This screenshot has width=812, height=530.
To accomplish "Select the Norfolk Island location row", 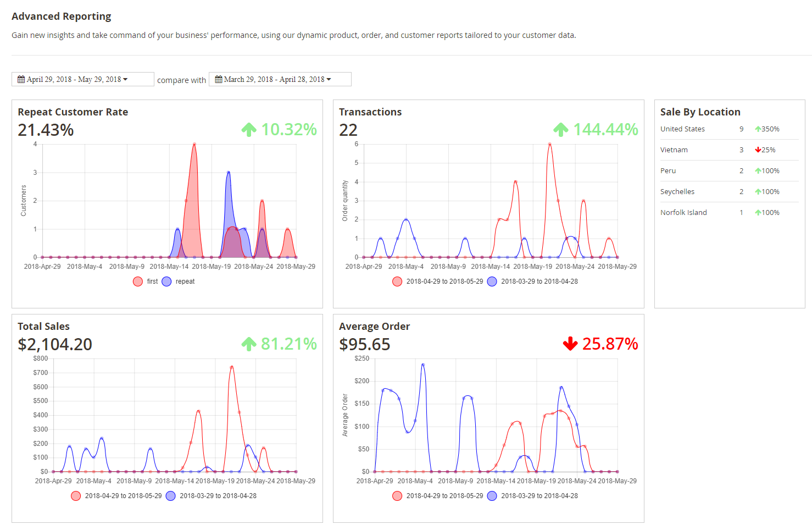I will (x=683, y=213).
